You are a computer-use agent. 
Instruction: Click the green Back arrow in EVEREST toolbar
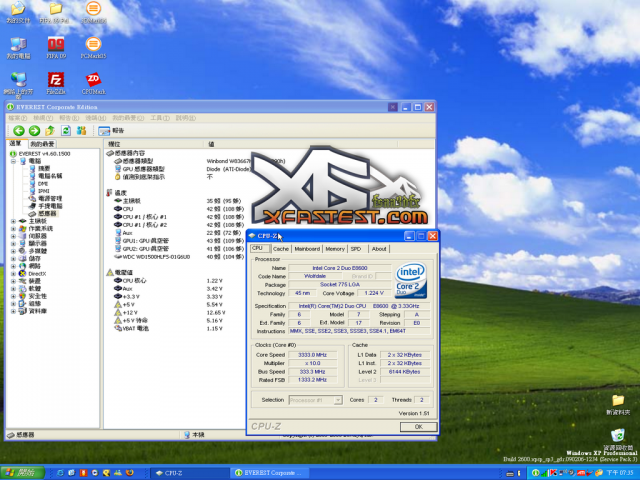(19, 131)
